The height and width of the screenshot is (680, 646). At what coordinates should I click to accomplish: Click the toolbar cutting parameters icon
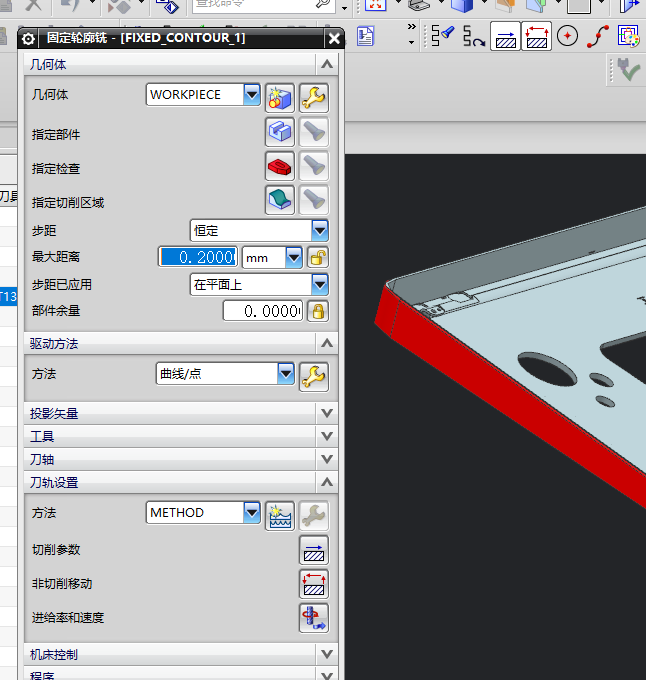(505, 36)
